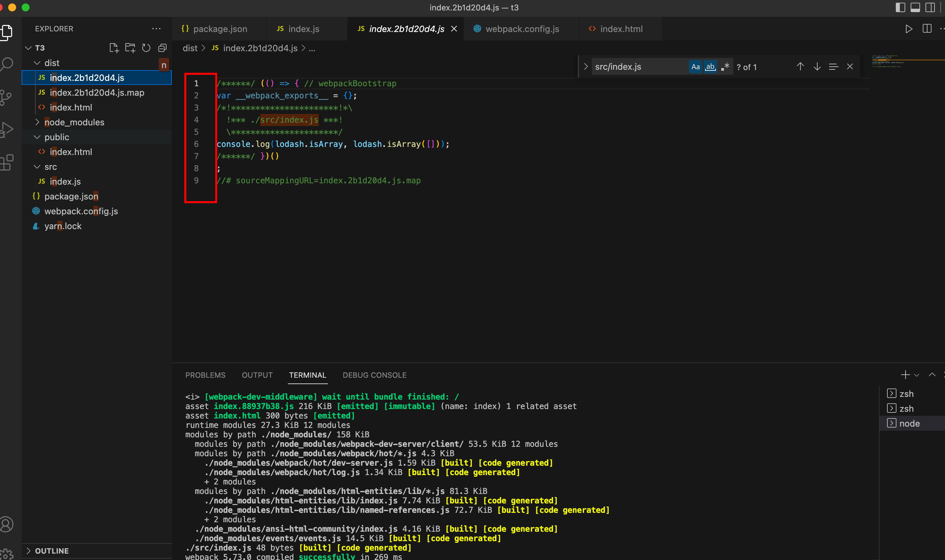Open new terminal profile dropdown arrow

pos(917,375)
